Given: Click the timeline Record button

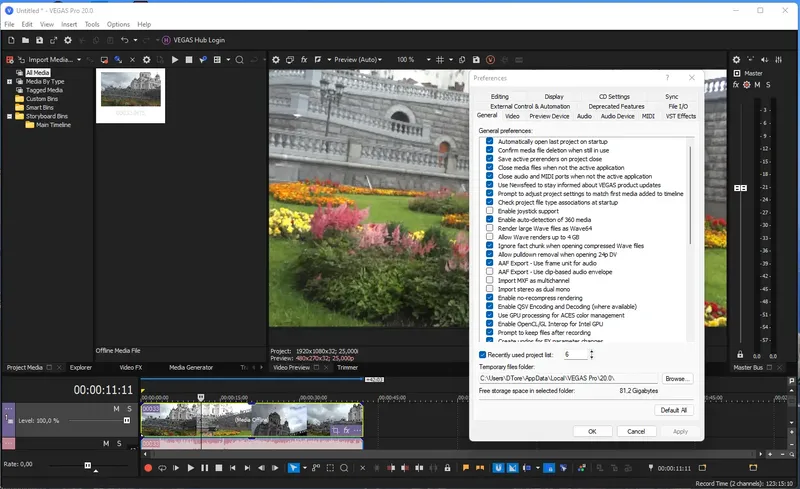Looking at the screenshot, I should click(148, 468).
